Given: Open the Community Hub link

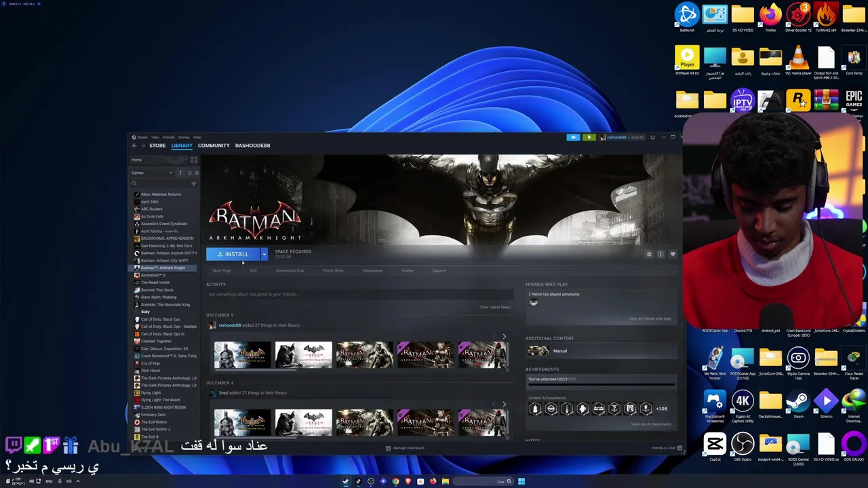Looking at the screenshot, I should (290, 270).
